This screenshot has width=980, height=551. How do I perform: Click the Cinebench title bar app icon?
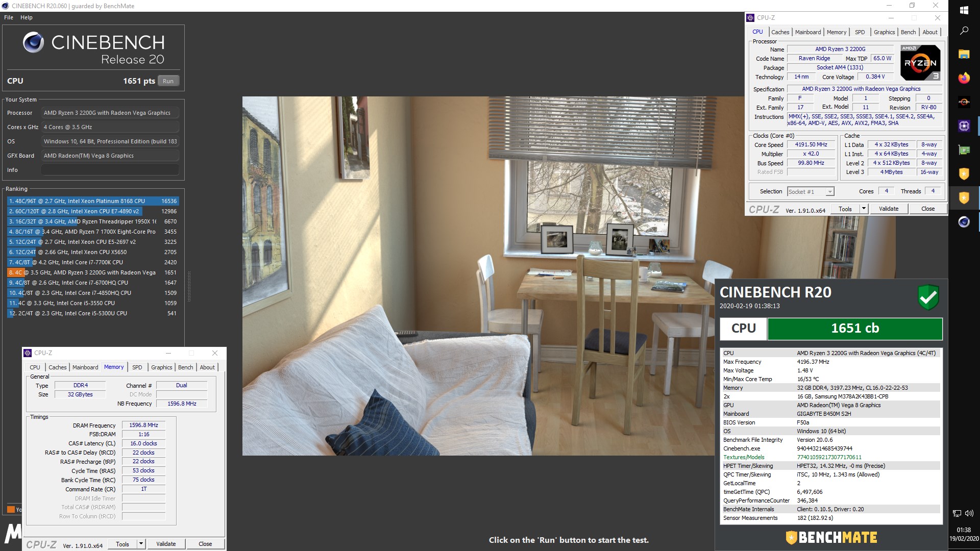click(x=6, y=6)
